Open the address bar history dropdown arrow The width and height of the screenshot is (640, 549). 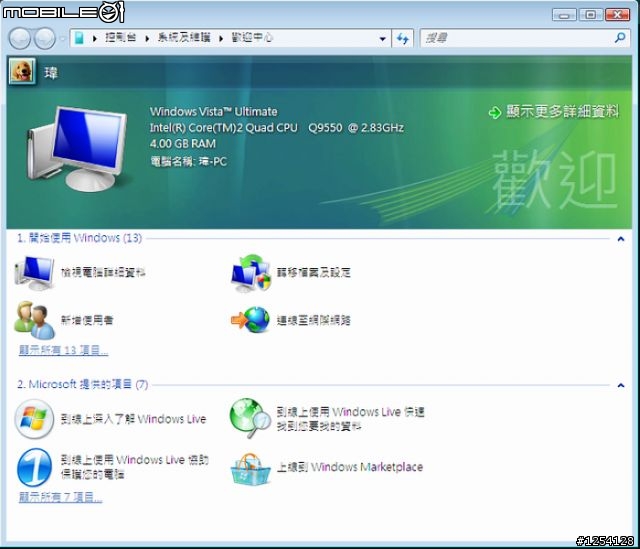click(382, 39)
